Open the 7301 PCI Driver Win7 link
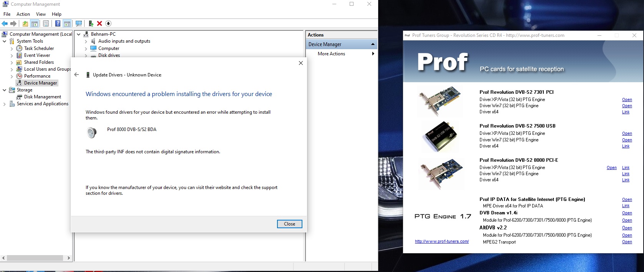The height and width of the screenshot is (272, 644). click(x=627, y=106)
